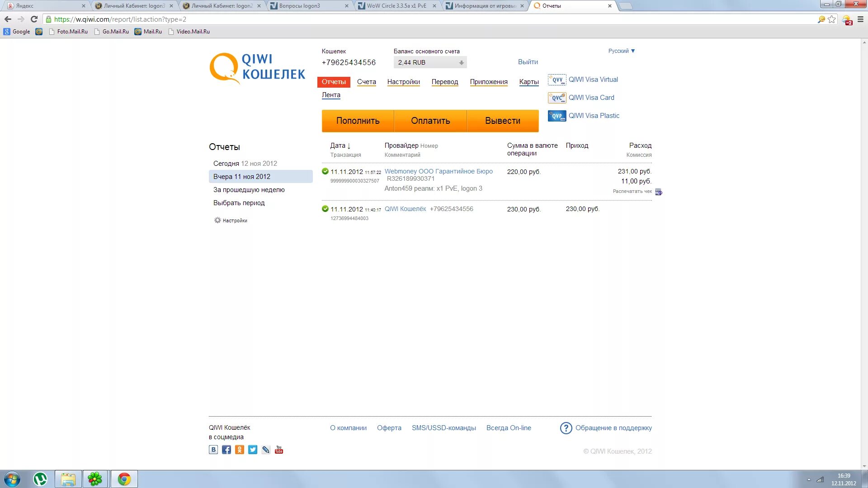This screenshot has width=868, height=488.
Task: Open QIWI Visa Plastic icon
Action: (557, 116)
